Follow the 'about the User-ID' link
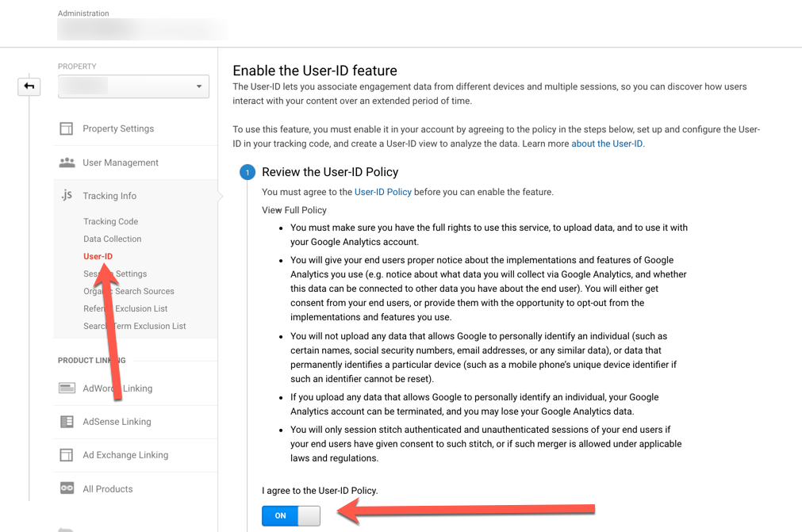Viewport: 802px width, 532px height. [607, 144]
